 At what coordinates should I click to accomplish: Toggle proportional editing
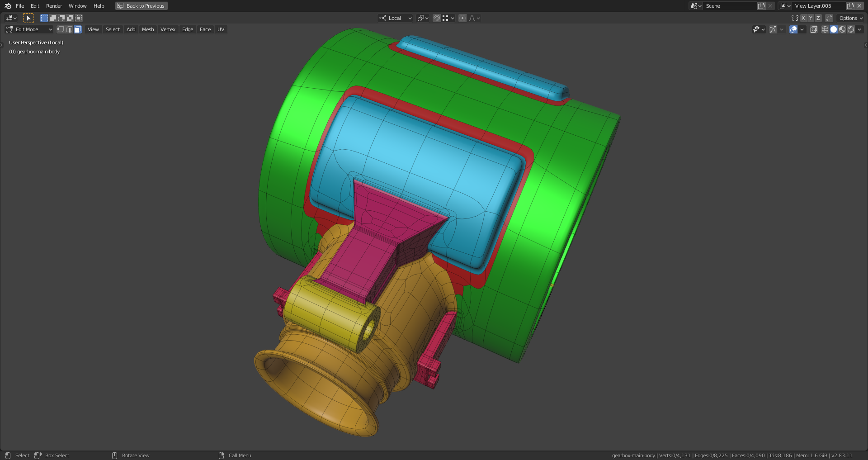pyautogui.click(x=462, y=18)
